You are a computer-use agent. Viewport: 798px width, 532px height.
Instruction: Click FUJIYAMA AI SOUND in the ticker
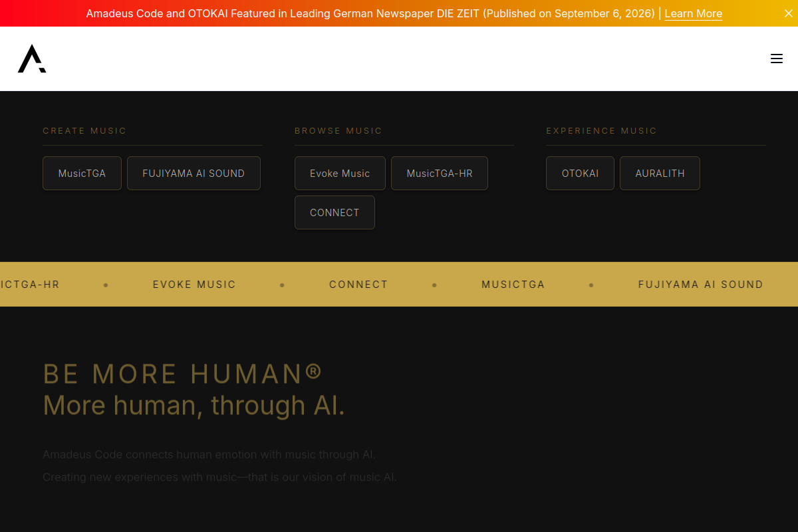pos(701,284)
